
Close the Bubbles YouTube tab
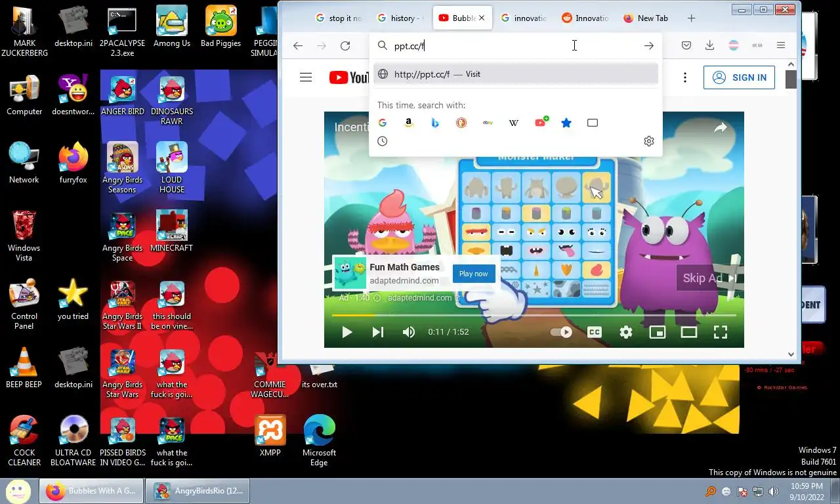482,18
